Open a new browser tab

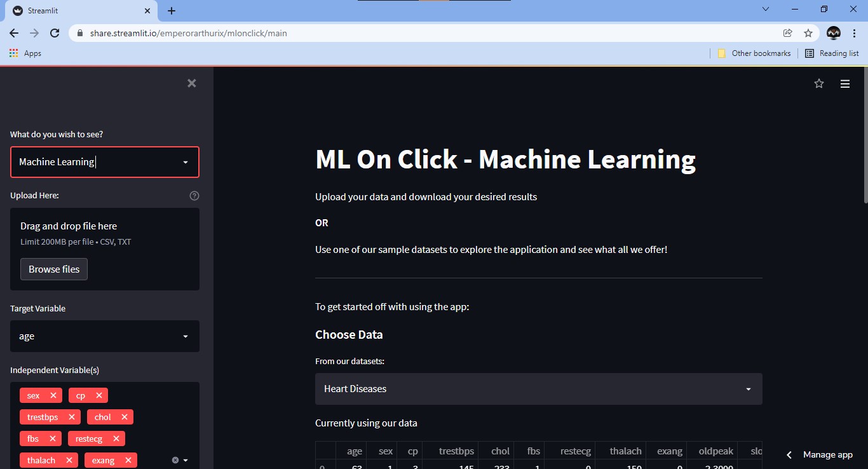coord(172,11)
